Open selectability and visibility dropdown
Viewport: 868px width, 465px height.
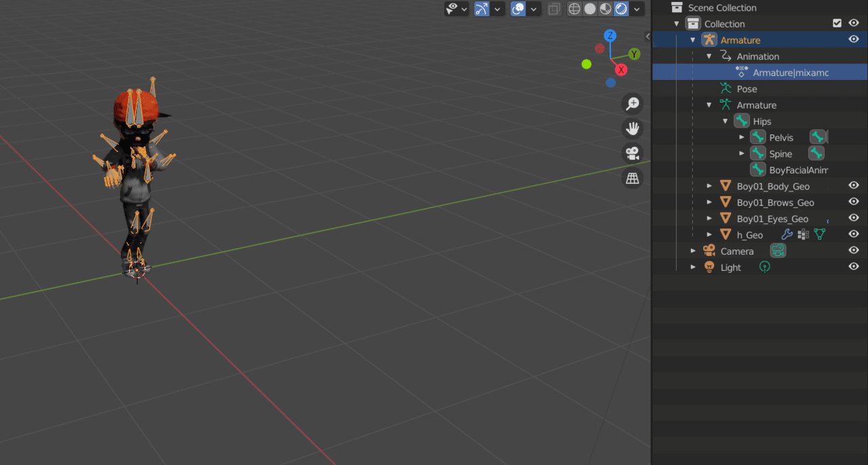[465, 9]
